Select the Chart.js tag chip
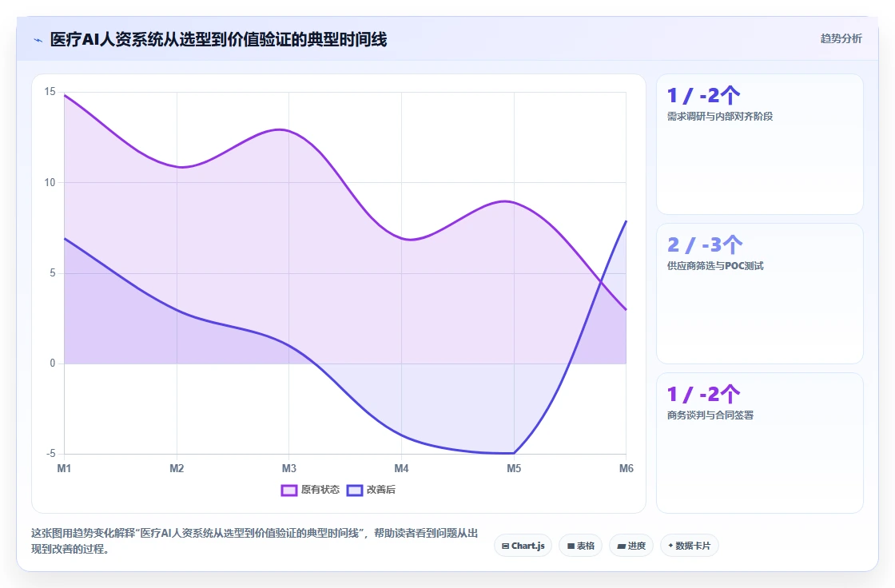This screenshot has height=588, width=895. click(x=523, y=546)
